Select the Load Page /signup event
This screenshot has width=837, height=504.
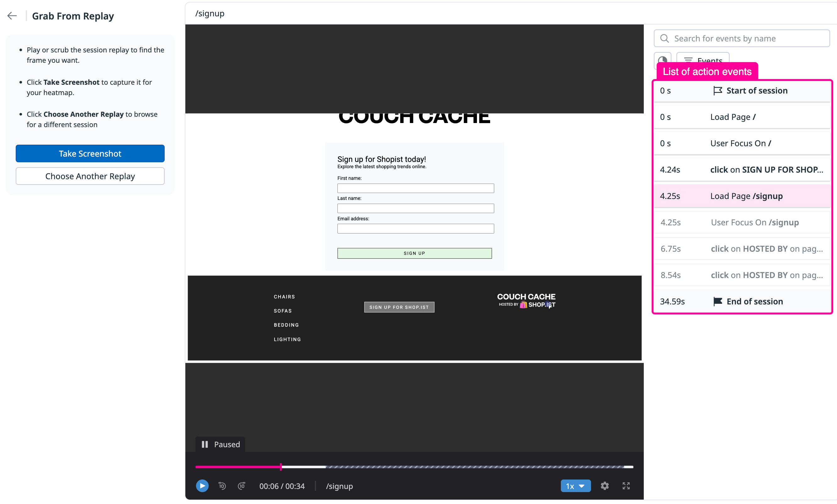(742, 196)
